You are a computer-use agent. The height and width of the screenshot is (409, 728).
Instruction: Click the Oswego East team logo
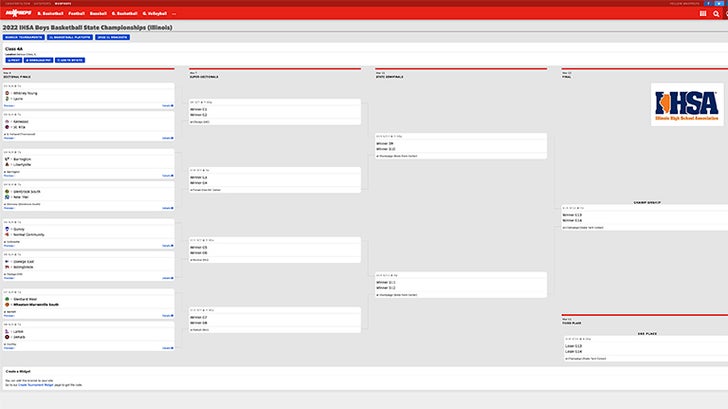click(x=7, y=261)
